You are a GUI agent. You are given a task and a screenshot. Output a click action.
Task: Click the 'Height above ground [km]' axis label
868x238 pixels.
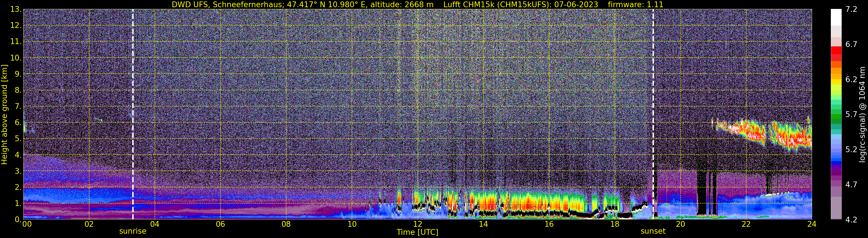point(4,114)
